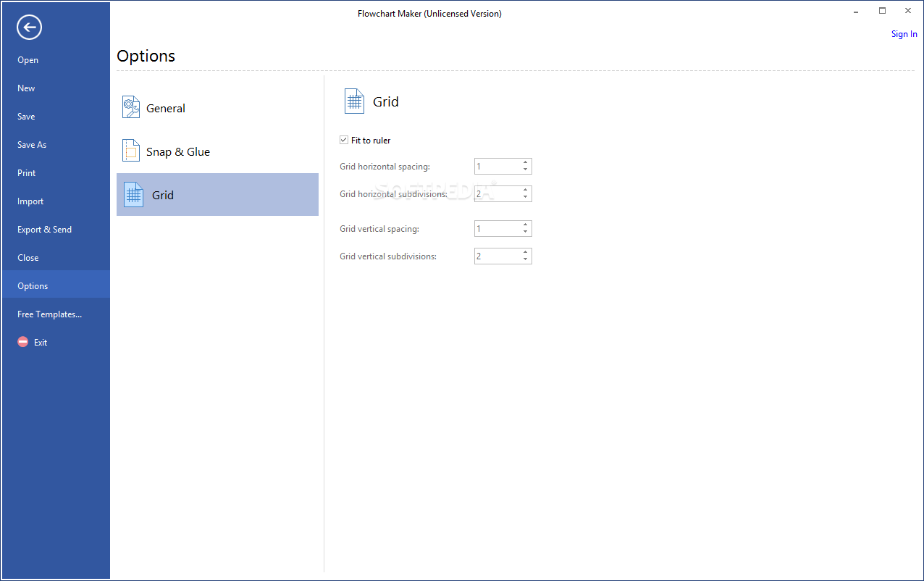Image resolution: width=924 pixels, height=581 pixels.
Task: Click the back arrow circle icon
Action: [29, 28]
